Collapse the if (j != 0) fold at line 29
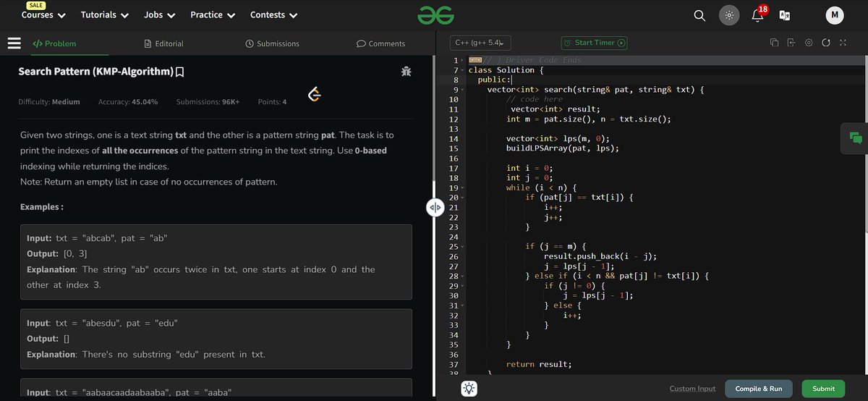868x401 pixels. [462, 286]
